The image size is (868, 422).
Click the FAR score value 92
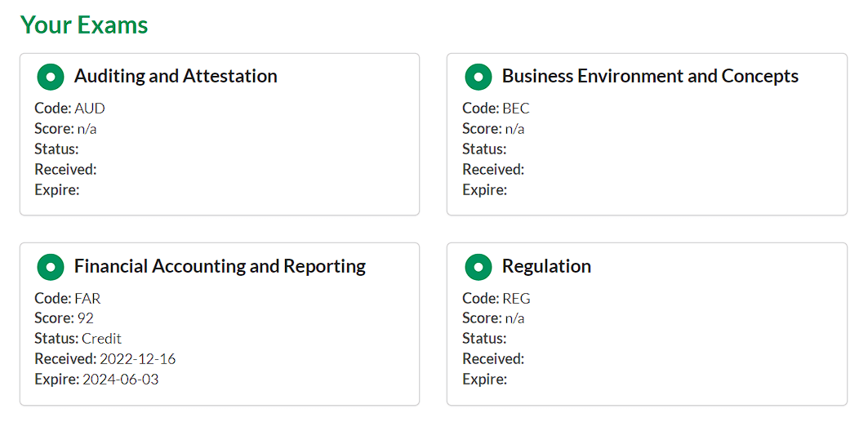[85, 318]
